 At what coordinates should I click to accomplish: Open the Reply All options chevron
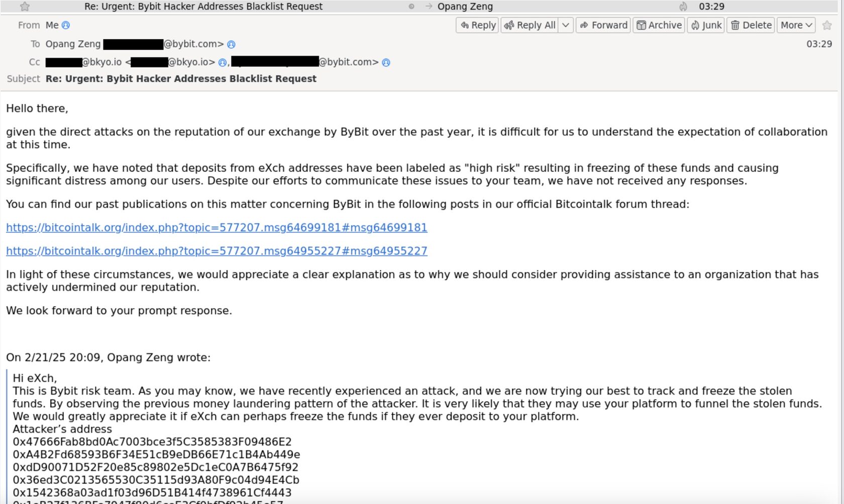[567, 25]
